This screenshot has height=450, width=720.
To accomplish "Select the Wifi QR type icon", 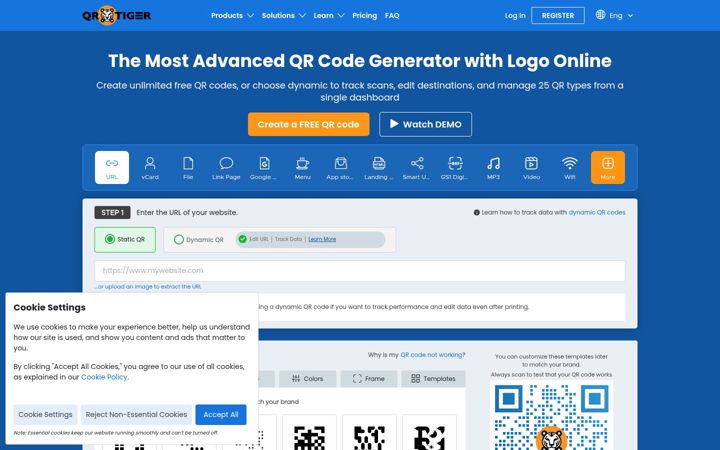I will pyautogui.click(x=569, y=167).
